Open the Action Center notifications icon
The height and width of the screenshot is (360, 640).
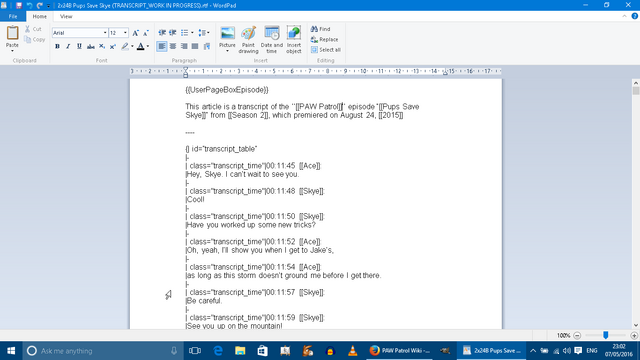tap(578, 351)
